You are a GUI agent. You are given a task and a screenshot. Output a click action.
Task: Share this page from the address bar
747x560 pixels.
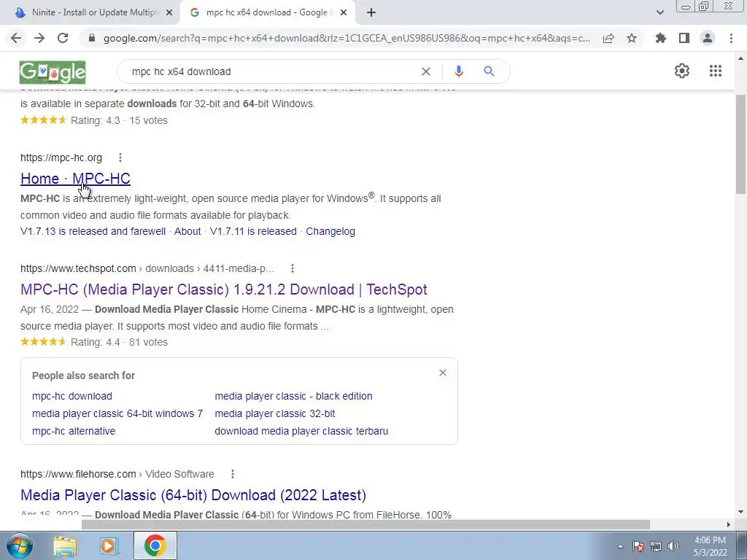tap(608, 38)
